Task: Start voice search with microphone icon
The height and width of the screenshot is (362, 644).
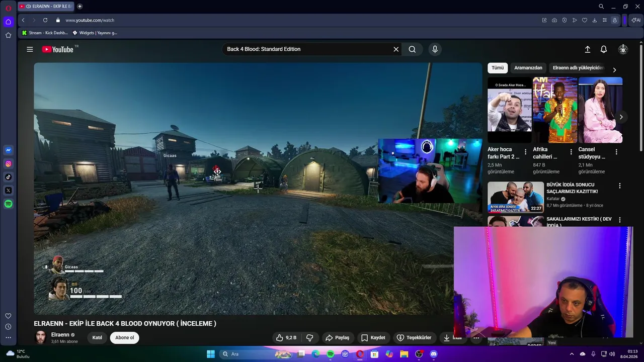Action: [435, 49]
